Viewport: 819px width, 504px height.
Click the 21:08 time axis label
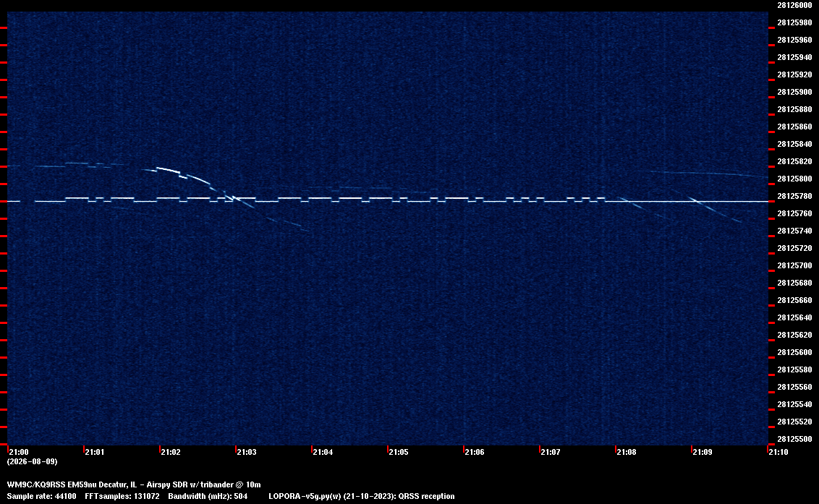pos(627,452)
